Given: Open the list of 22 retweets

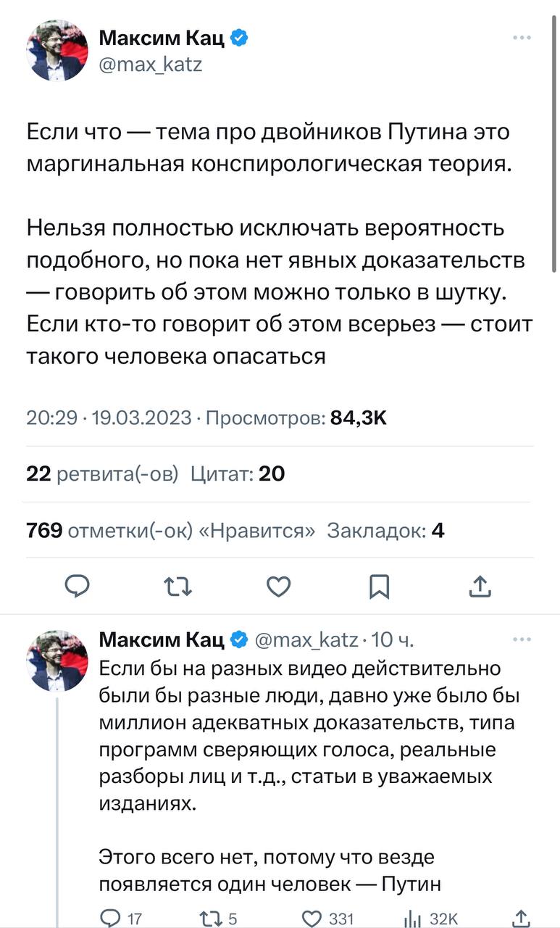Looking at the screenshot, I should [101, 474].
